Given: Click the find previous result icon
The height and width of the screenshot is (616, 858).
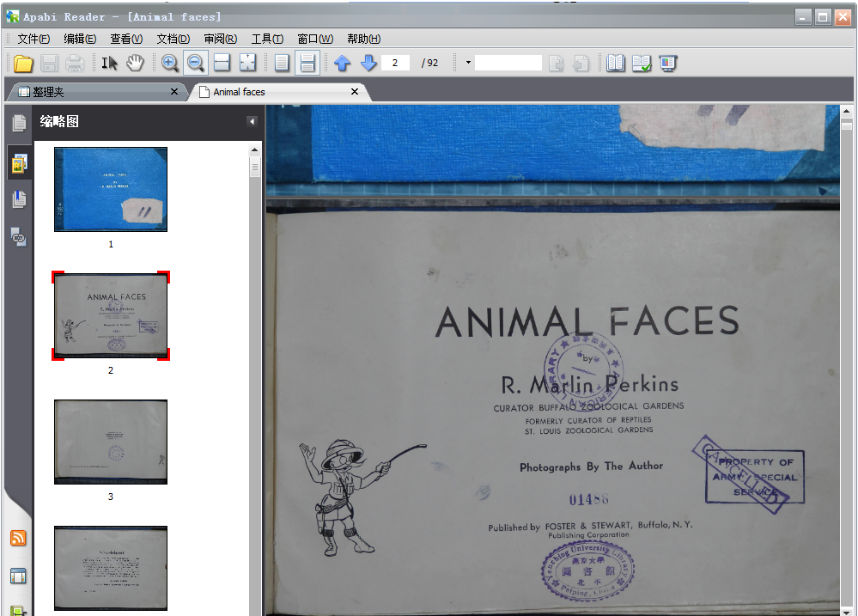Looking at the screenshot, I should click(581, 64).
